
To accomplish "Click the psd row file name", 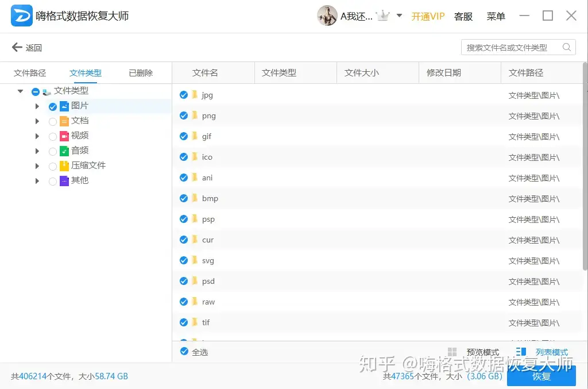I will [208, 281].
